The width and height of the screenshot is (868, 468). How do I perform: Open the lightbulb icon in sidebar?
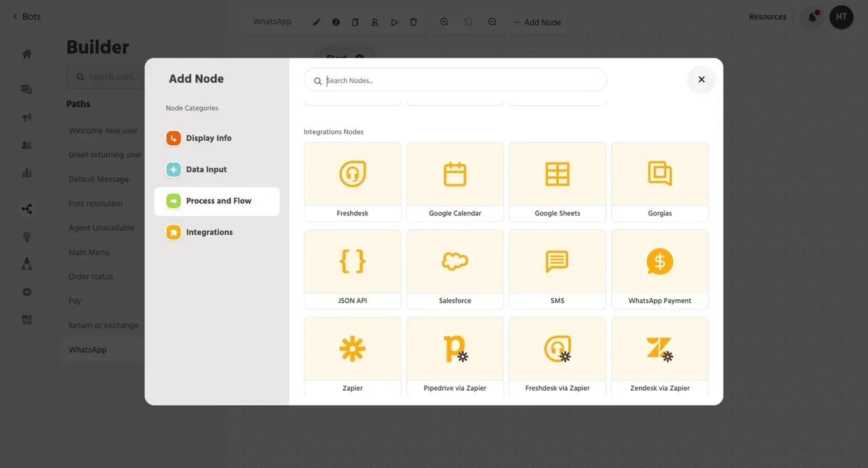pos(27,237)
